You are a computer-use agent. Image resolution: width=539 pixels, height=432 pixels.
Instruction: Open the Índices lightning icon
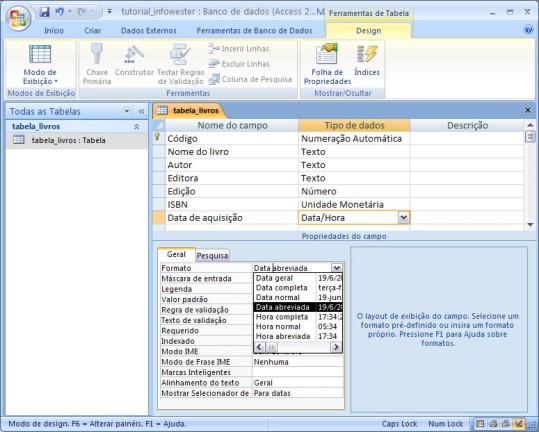coord(367,60)
